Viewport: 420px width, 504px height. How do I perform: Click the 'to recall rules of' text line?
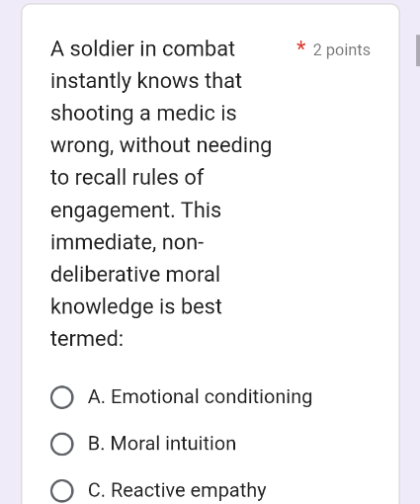(x=126, y=177)
